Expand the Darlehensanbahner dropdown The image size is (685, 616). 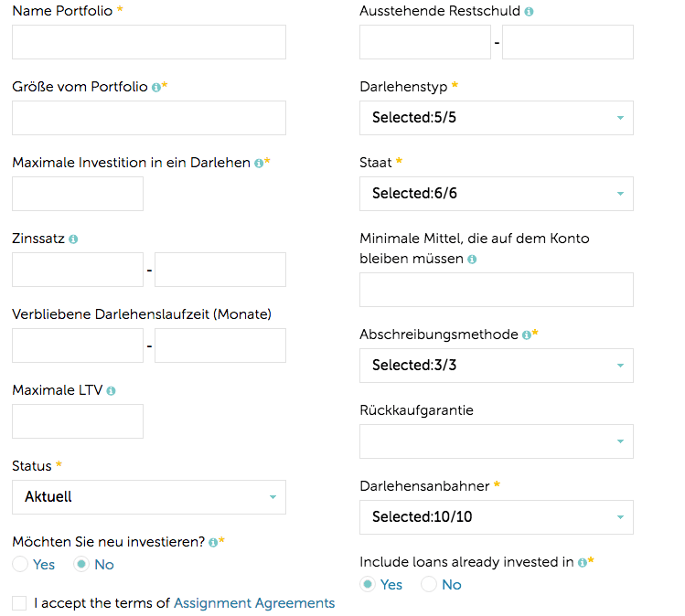[497, 517]
